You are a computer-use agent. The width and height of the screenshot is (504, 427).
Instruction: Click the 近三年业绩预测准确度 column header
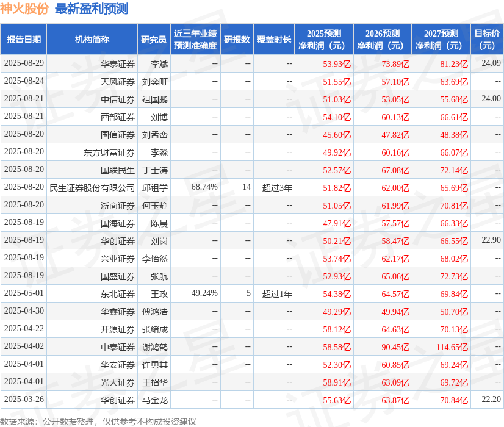195,39
